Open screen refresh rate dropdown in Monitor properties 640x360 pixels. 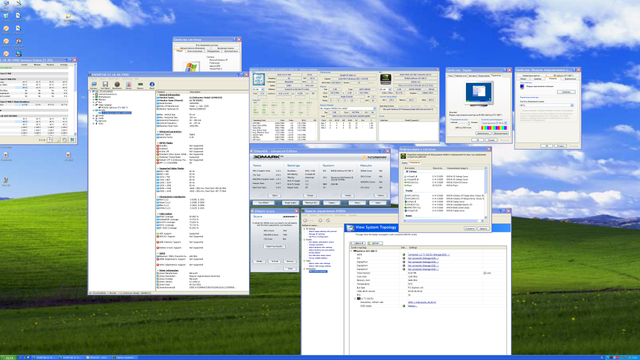[x=547, y=105]
